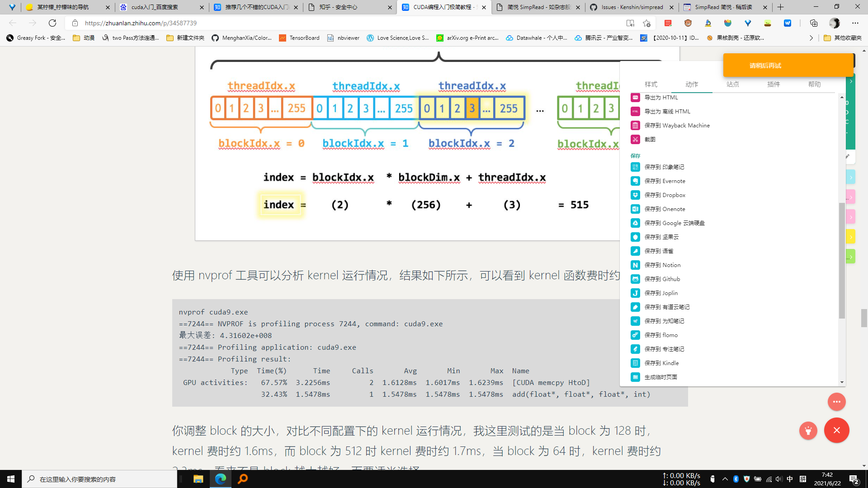Open Microsoft Edge from the taskbar
The height and width of the screenshot is (488, 868).
click(x=221, y=479)
